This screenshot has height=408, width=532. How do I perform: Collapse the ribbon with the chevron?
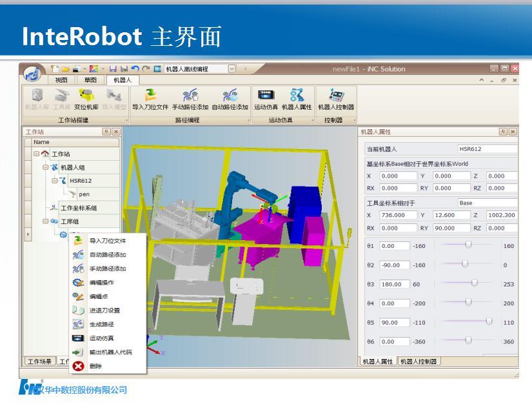(482, 80)
